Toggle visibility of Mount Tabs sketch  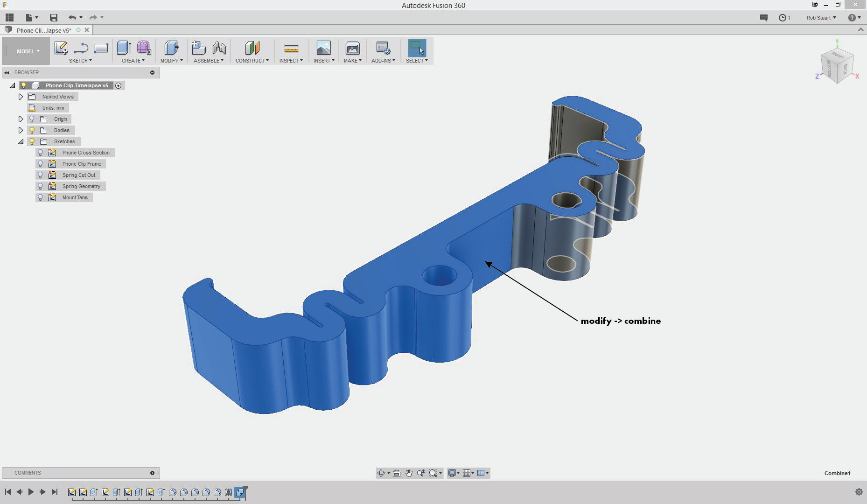(x=41, y=197)
